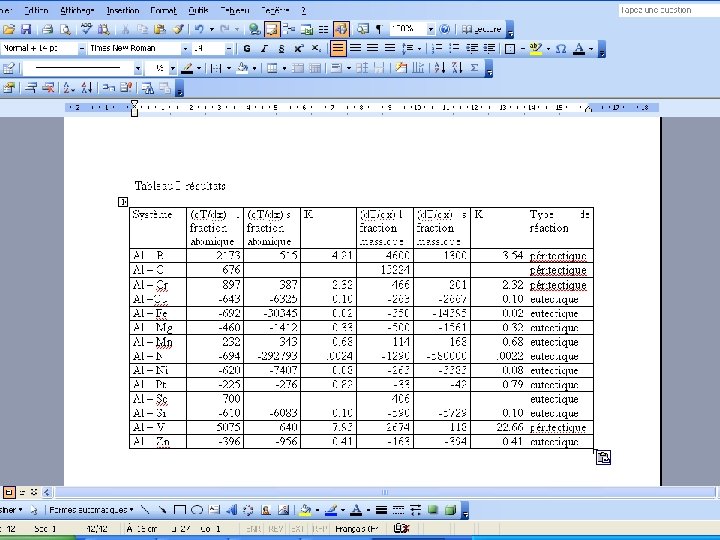Click the 3-D style icon
720x540 pixels.
[450, 510]
